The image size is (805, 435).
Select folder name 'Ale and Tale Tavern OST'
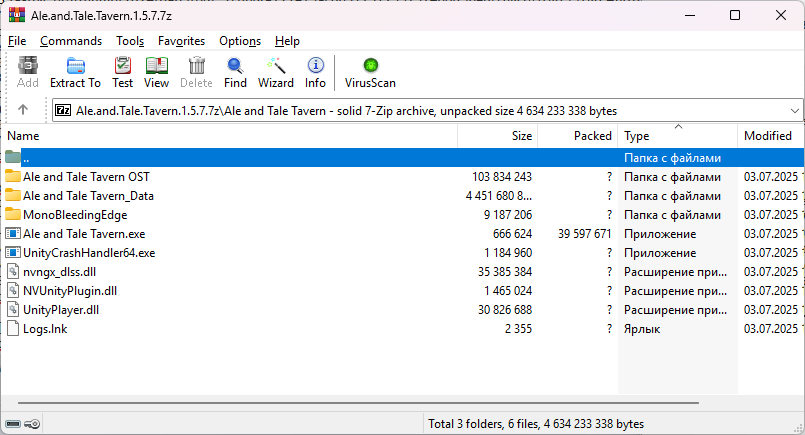point(86,177)
